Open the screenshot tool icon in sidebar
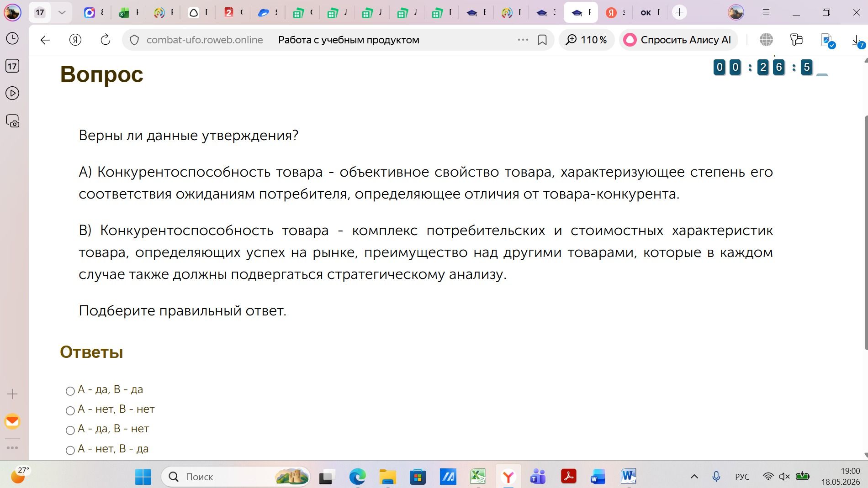Screen dimensions: 868x488 (x=12, y=121)
